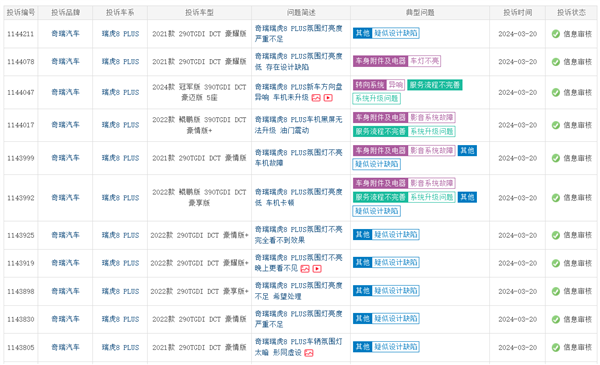Click the green check icon for complaint 1144047
This screenshot has width=600, height=365.
point(556,93)
